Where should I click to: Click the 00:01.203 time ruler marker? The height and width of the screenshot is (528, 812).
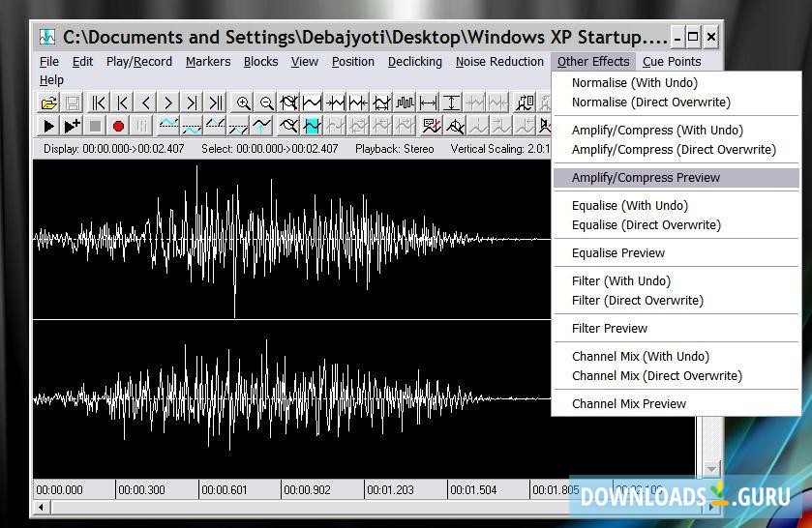tap(390, 489)
